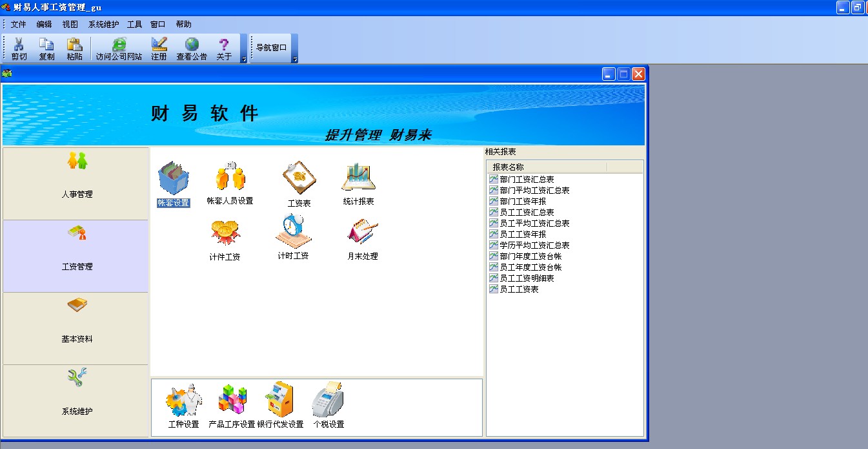Open the 视图 menu
The width and height of the screenshot is (868, 449).
(x=70, y=25)
